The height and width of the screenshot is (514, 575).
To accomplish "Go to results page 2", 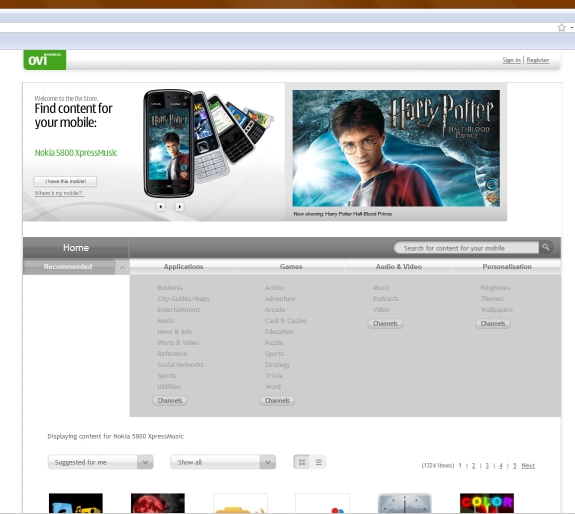I will (473, 466).
